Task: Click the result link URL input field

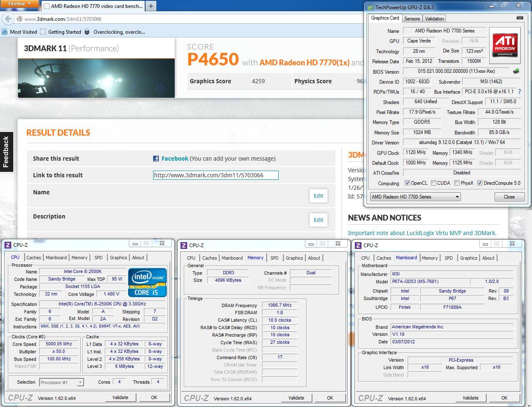Action: tap(215, 175)
